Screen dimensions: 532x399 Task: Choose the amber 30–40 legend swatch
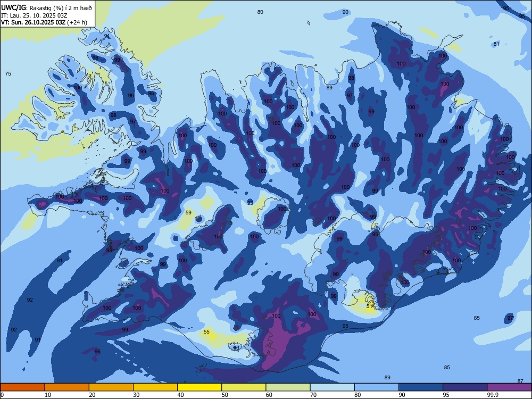tap(155, 387)
